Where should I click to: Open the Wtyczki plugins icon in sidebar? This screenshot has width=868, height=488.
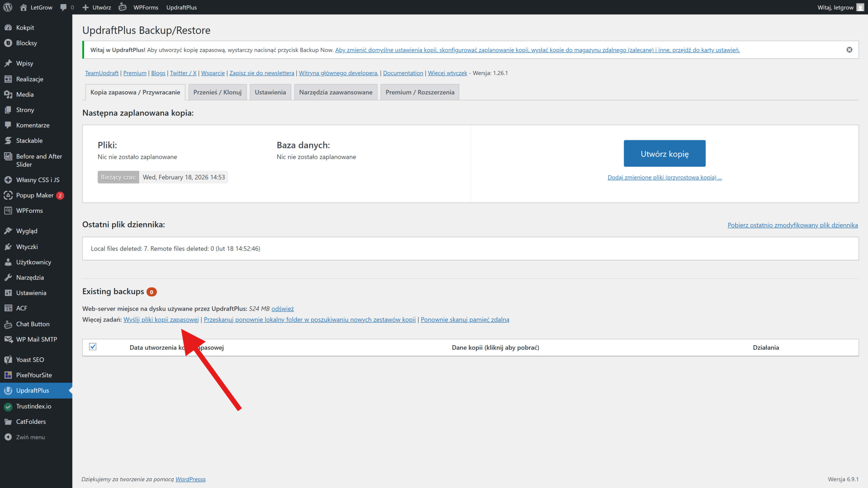pos(8,247)
